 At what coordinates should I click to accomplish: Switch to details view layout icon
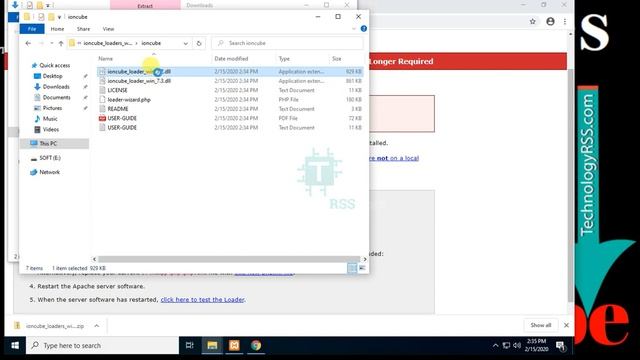pos(352,268)
